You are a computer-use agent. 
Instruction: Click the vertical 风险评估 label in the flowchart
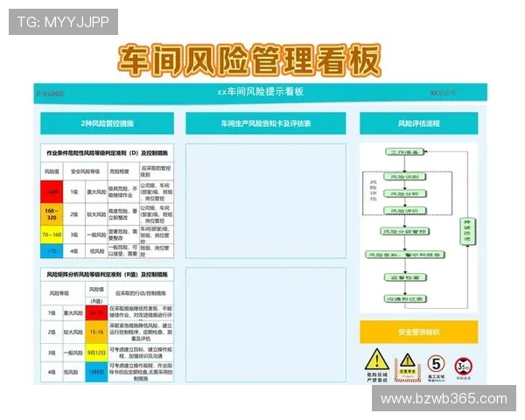[374, 190]
